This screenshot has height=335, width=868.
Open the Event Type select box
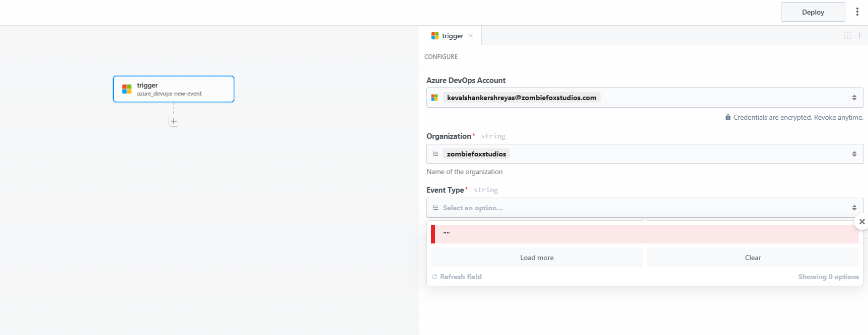(x=644, y=208)
